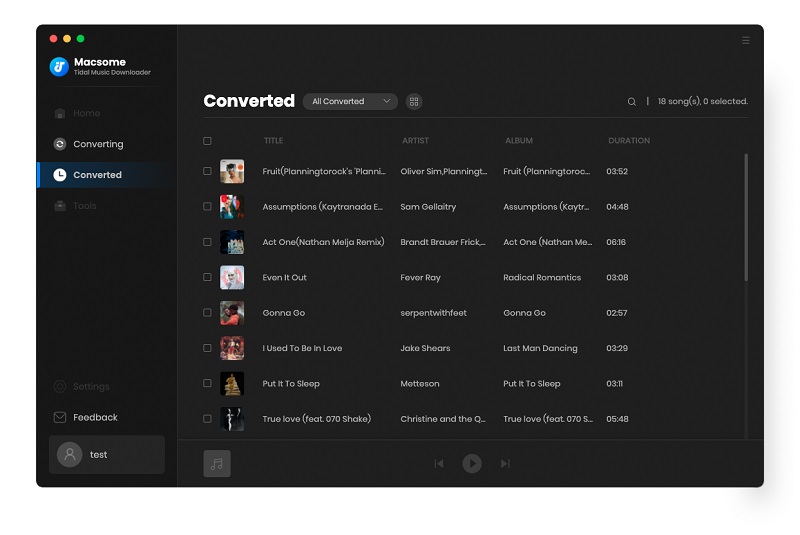Check Put It To Sleep checkbox

(207, 384)
